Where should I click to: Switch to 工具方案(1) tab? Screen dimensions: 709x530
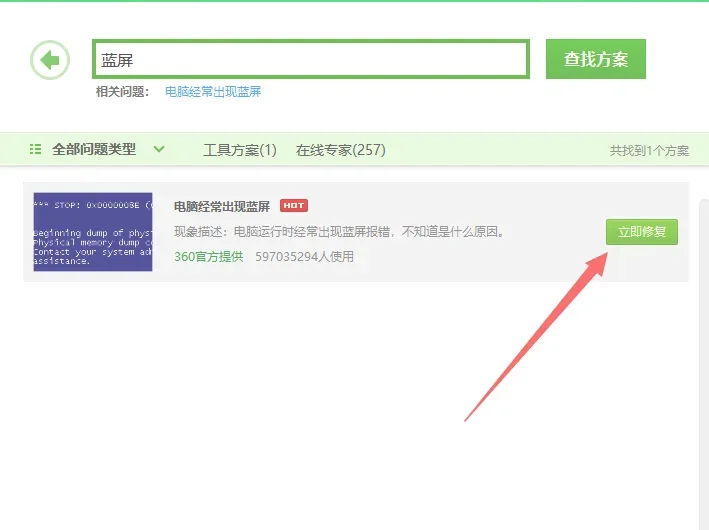240,150
